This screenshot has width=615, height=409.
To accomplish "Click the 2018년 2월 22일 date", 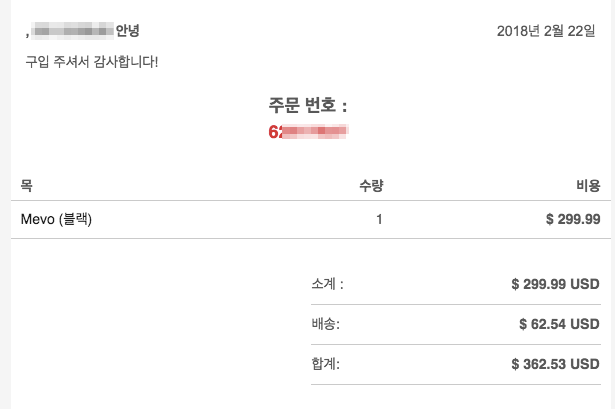I will pyautogui.click(x=546, y=31).
